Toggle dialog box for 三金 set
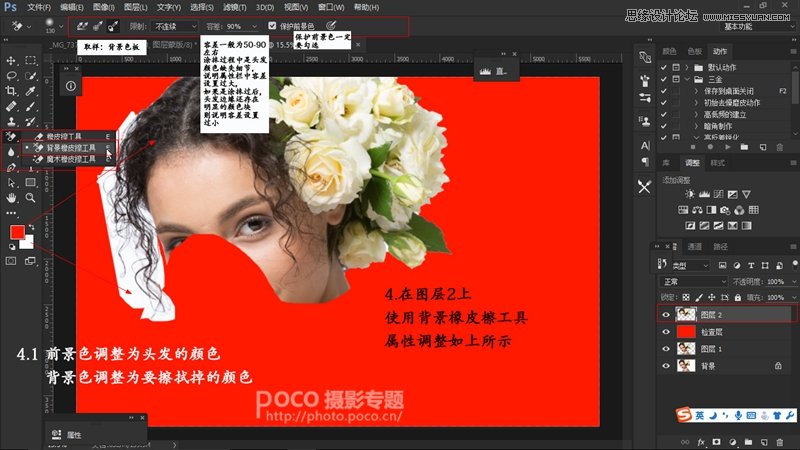Image resolution: width=800 pixels, height=450 pixels. point(676,79)
